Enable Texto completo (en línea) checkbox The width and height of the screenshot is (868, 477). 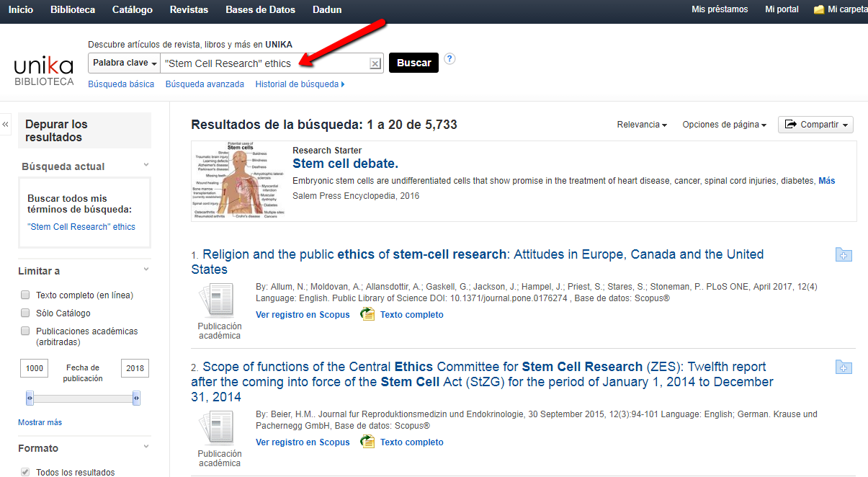click(x=25, y=295)
